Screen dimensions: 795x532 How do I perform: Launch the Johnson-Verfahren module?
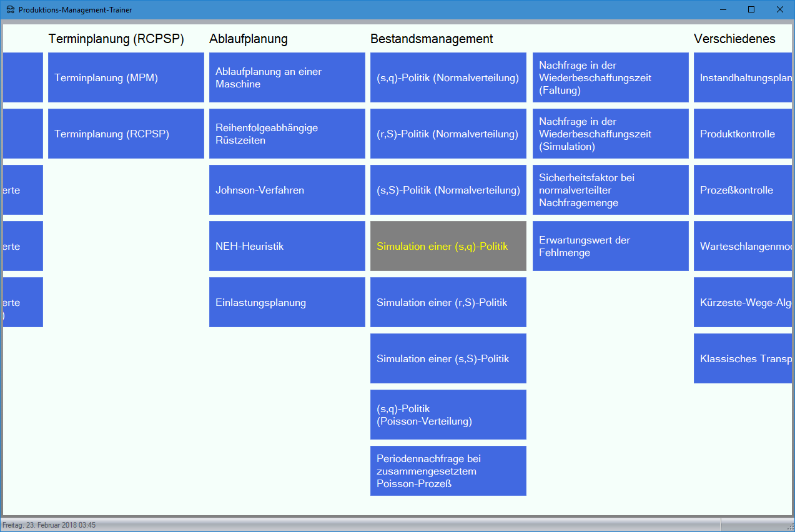(287, 190)
